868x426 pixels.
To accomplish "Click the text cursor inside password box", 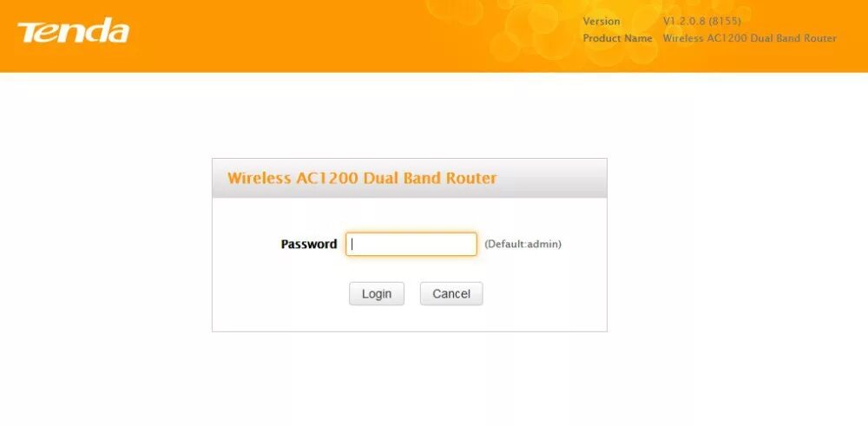I will click(352, 244).
